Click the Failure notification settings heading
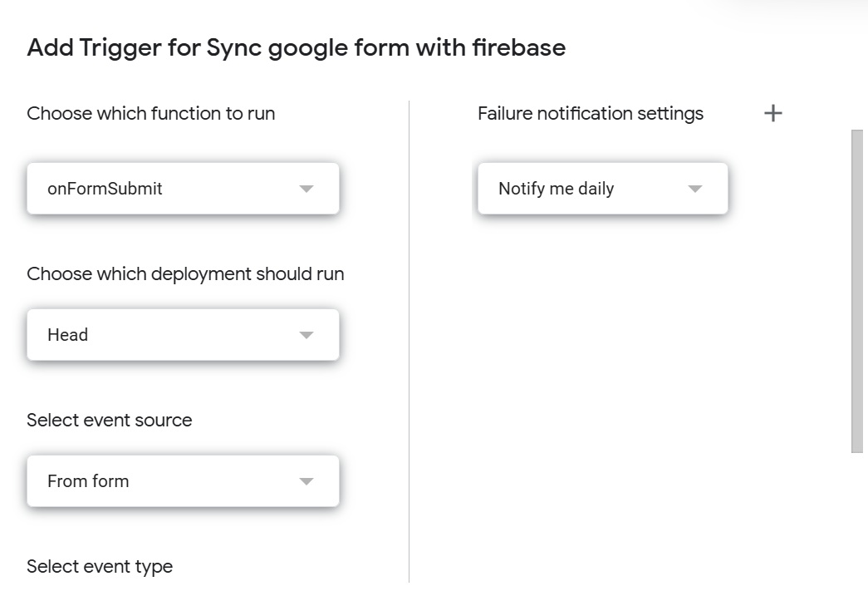 [x=590, y=113]
